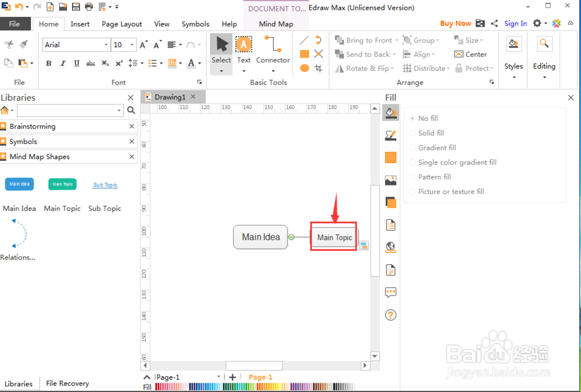Click the Sign In link
The image size is (581, 392).
coord(515,23)
